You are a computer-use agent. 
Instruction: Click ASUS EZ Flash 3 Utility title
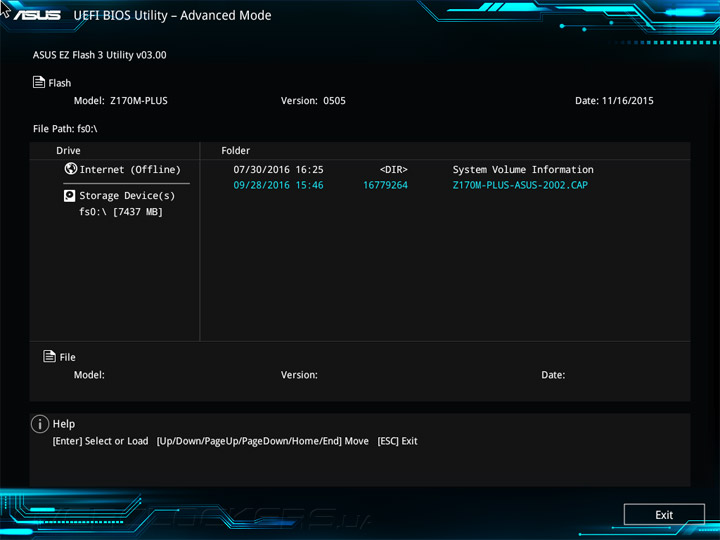coord(100,55)
